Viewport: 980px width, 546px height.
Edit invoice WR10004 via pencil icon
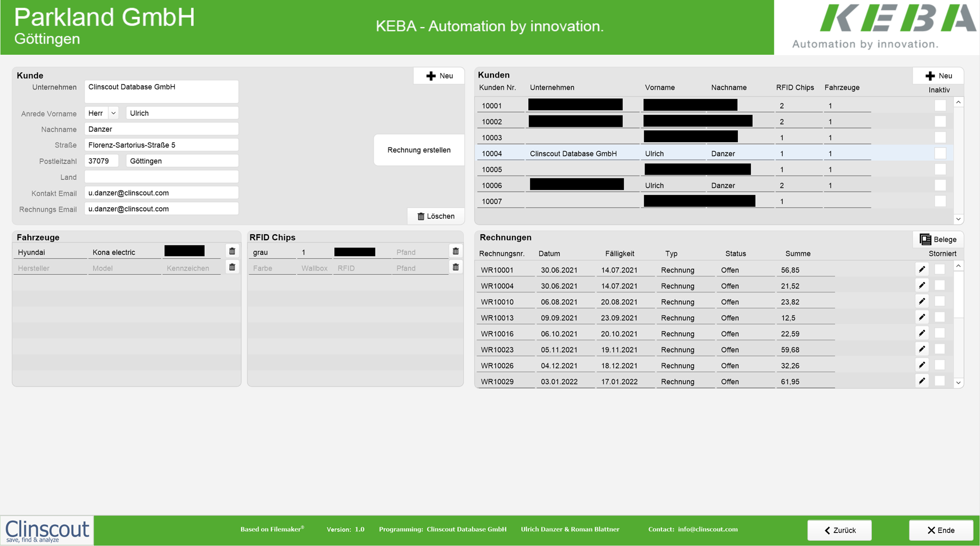tap(922, 285)
